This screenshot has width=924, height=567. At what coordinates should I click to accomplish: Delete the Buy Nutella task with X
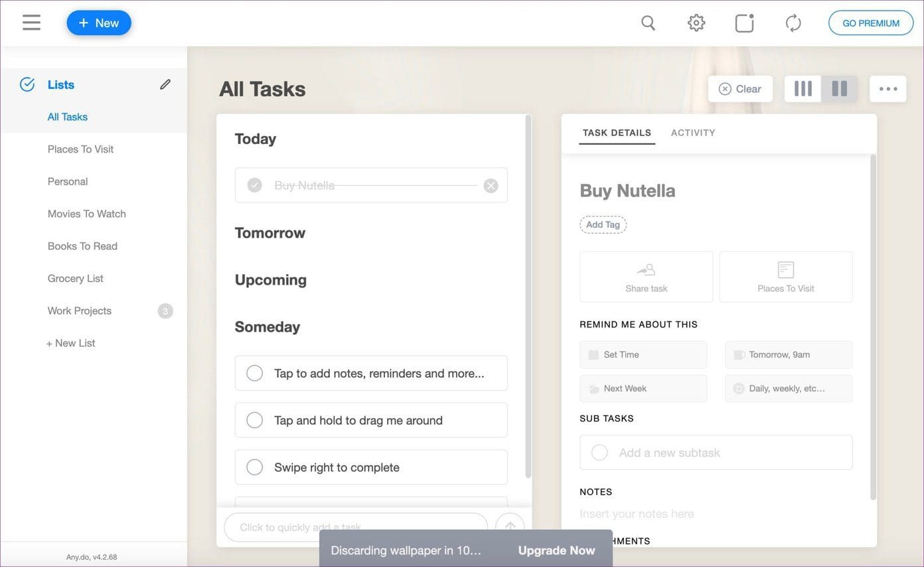[491, 185]
